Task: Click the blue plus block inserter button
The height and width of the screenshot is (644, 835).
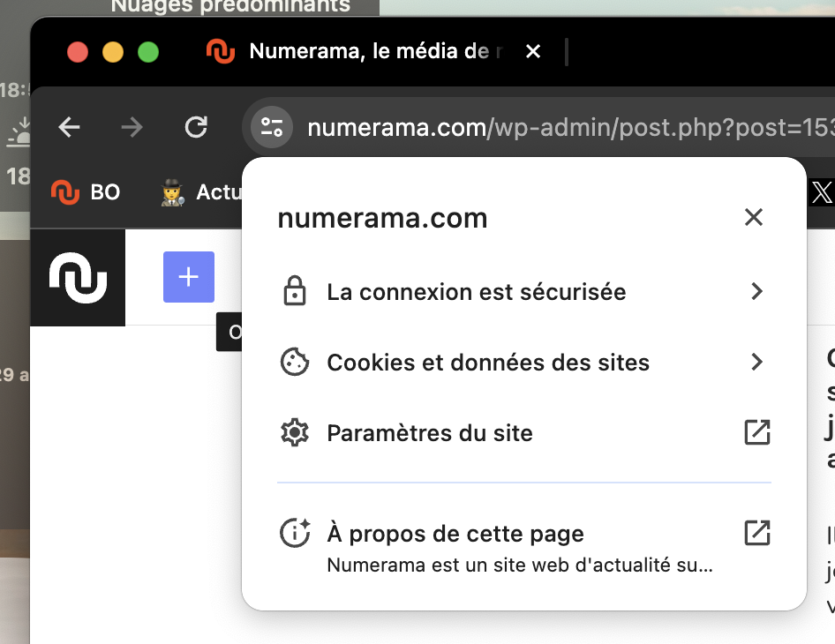Action: tap(189, 277)
